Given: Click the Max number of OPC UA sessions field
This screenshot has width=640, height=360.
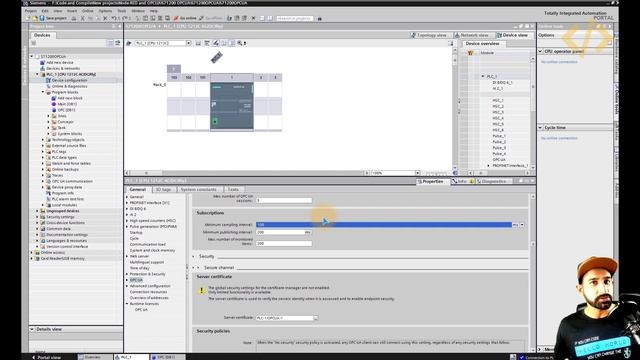Looking at the screenshot, I should (284, 200).
